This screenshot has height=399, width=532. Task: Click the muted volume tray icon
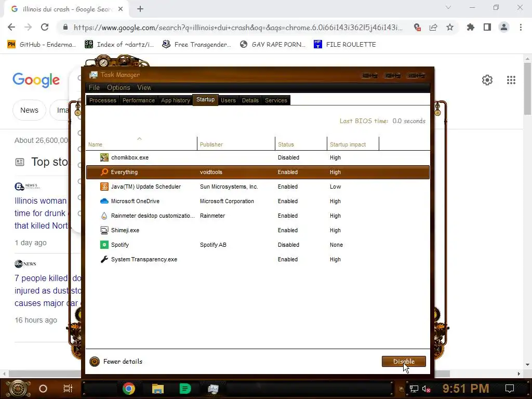click(x=426, y=389)
